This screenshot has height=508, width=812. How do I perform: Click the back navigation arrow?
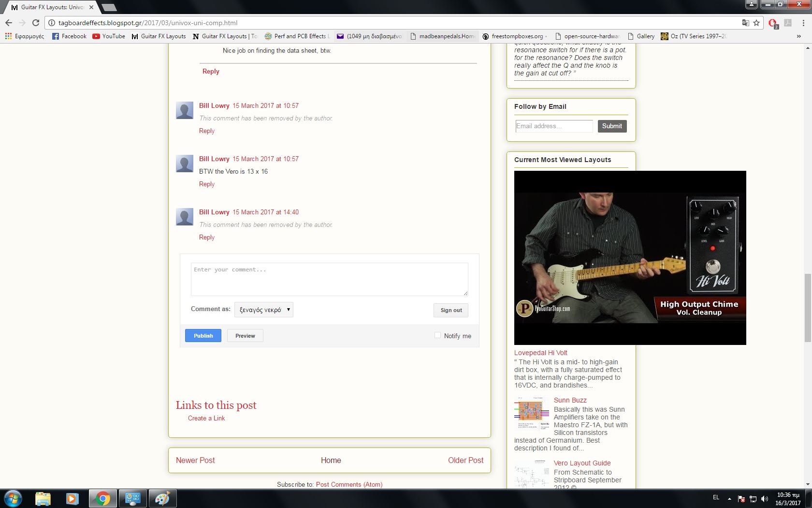click(9, 23)
